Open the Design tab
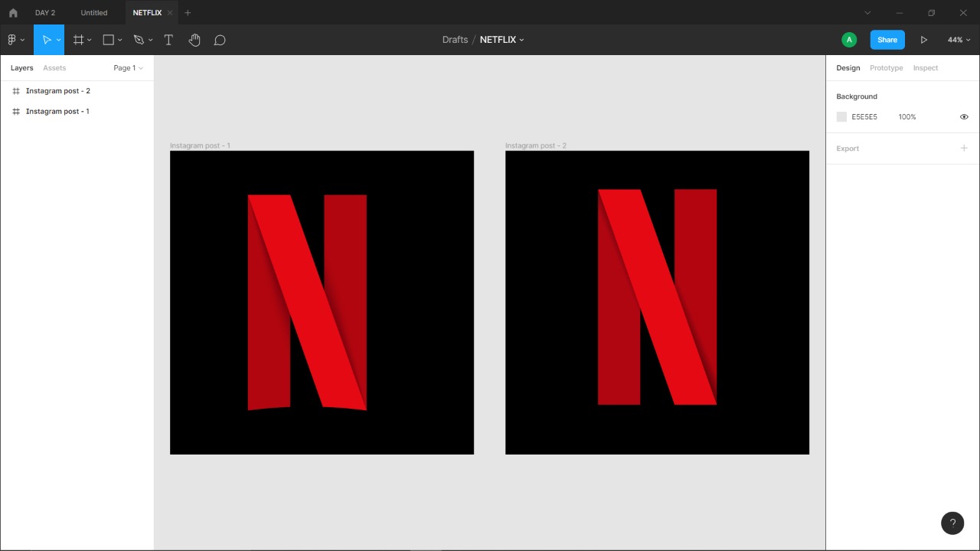 [x=848, y=68]
